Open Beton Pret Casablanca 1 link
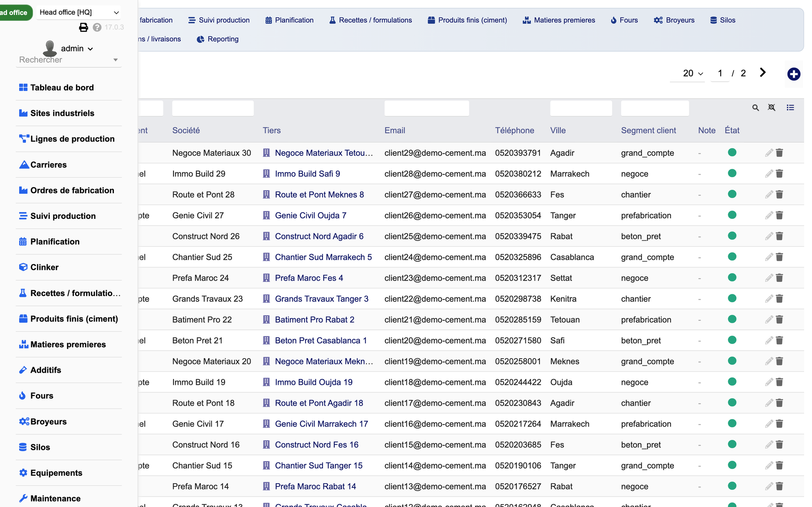This screenshot has height=507, width=812. coord(321,341)
